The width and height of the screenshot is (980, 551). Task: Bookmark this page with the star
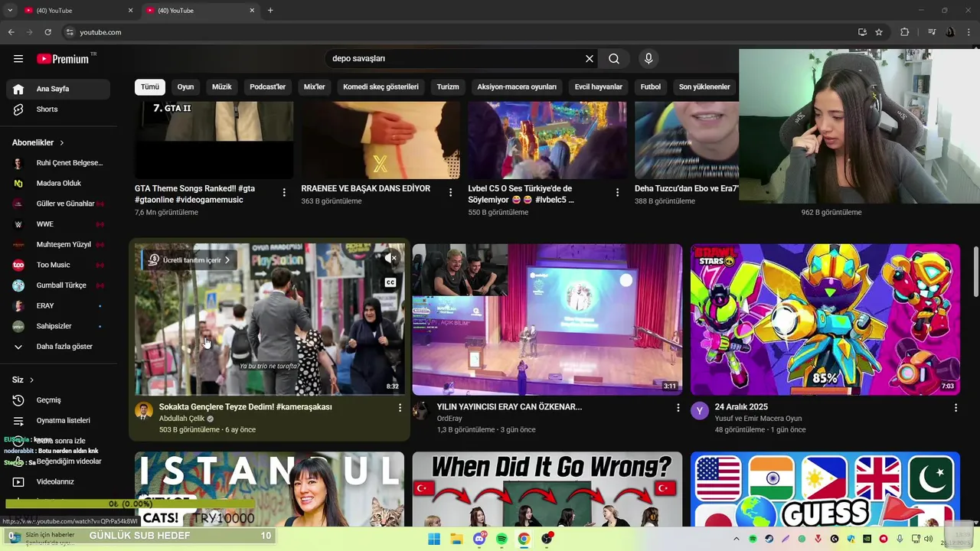click(x=879, y=32)
